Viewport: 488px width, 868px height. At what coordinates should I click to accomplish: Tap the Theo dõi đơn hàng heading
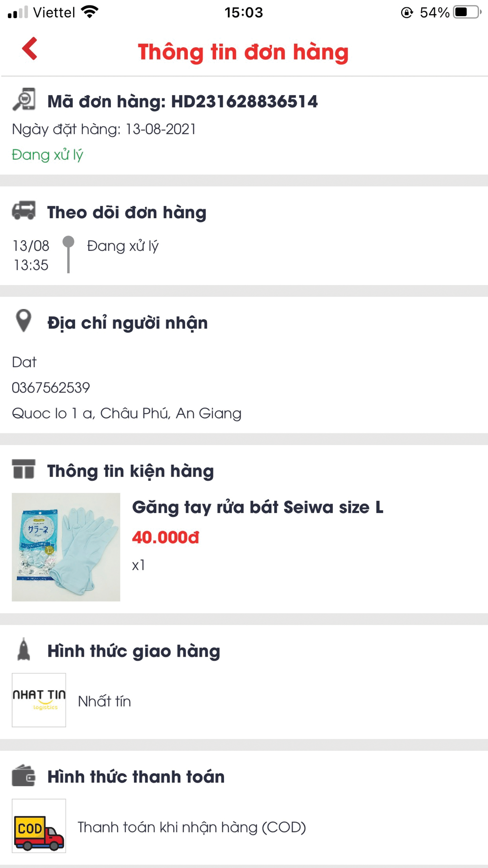pyautogui.click(x=127, y=212)
